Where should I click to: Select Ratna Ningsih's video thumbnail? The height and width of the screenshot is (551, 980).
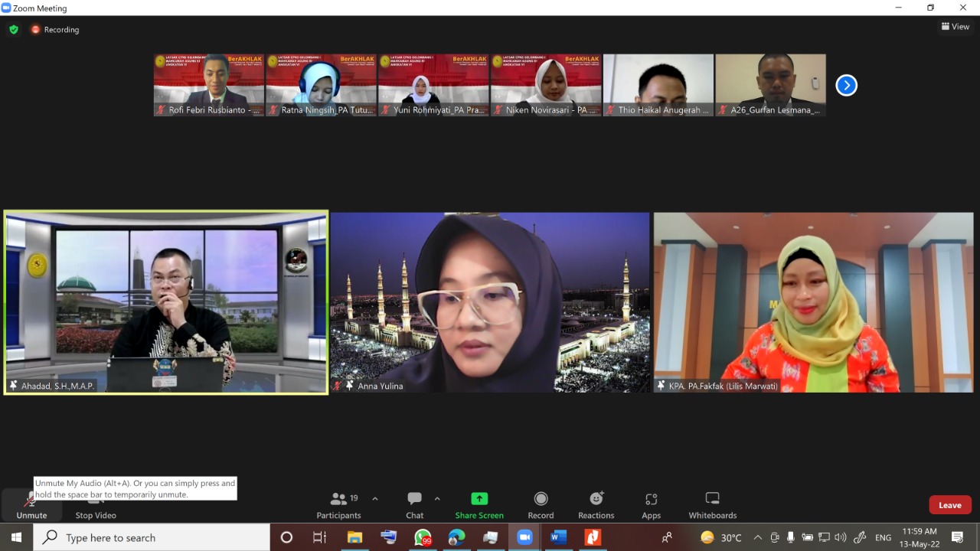click(321, 85)
